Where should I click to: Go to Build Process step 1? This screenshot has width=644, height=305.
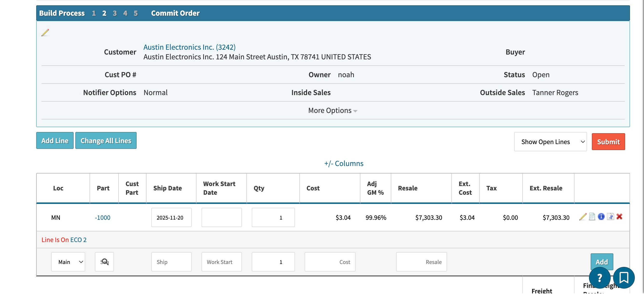click(x=94, y=13)
